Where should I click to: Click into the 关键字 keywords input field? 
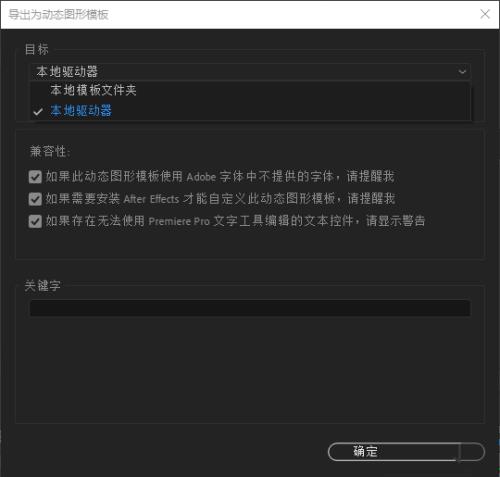pyautogui.click(x=250, y=308)
